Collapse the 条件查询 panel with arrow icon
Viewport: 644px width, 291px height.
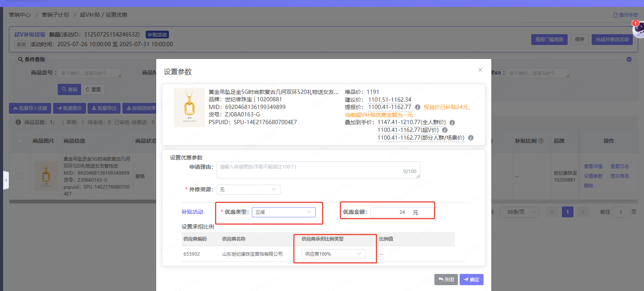[x=629, y=59]
